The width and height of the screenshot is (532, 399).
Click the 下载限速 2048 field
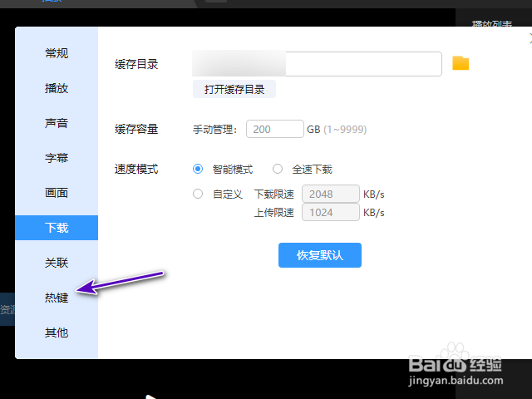(331, 194)
